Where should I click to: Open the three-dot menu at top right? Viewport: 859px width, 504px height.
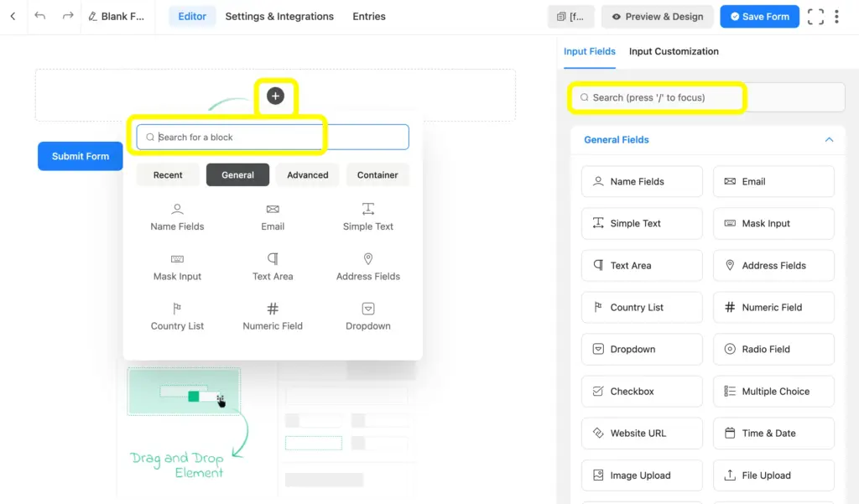pyautogui.click(x=837, y=16)
